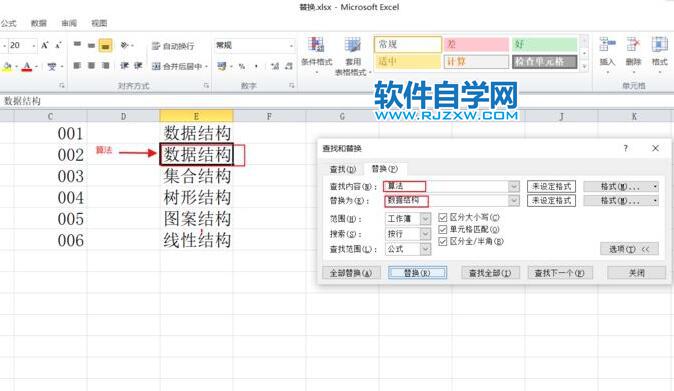Click into the 替换为 input field
Viewport: 674px width, 391px height.
pyautogui.click(x=447, y=201)
